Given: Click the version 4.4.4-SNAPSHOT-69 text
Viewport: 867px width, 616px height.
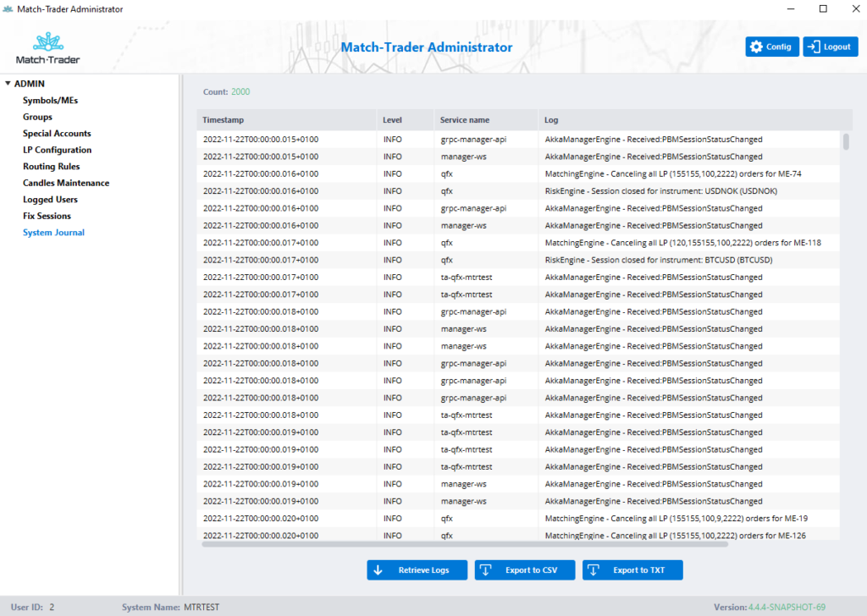Looking at the screenshot, I should point(787,608).
